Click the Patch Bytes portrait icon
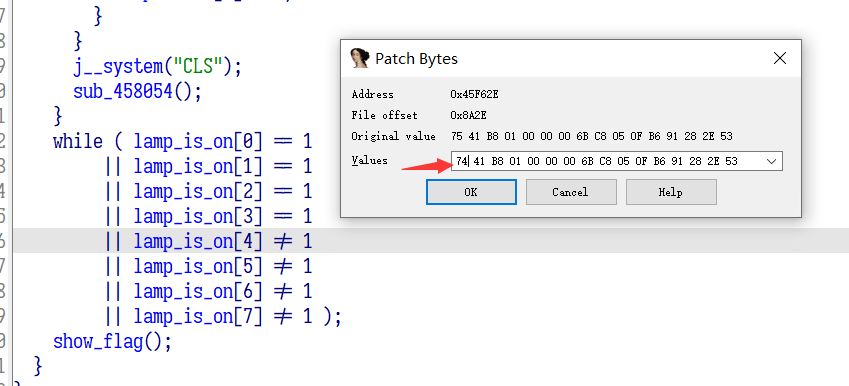The image size is (849, 386). click(360, 58)
